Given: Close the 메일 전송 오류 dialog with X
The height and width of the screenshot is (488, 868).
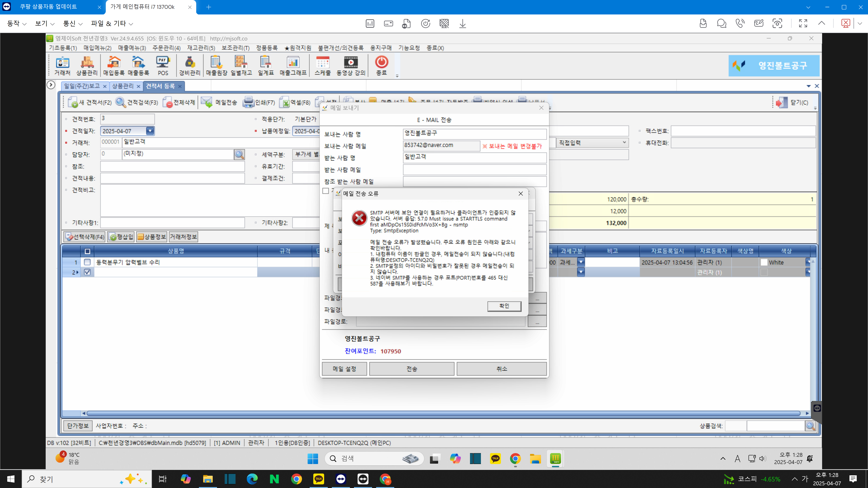Looking at the screenshot, I should [x=521, y=193].
